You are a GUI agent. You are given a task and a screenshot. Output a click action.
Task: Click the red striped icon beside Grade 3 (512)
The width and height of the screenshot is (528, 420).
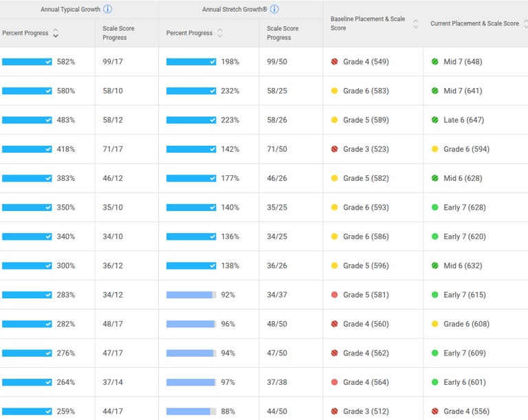[334, 411]
